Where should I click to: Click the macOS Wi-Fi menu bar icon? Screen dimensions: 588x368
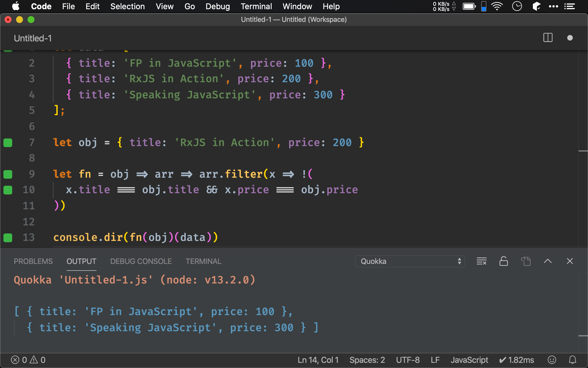pos(497,6)
